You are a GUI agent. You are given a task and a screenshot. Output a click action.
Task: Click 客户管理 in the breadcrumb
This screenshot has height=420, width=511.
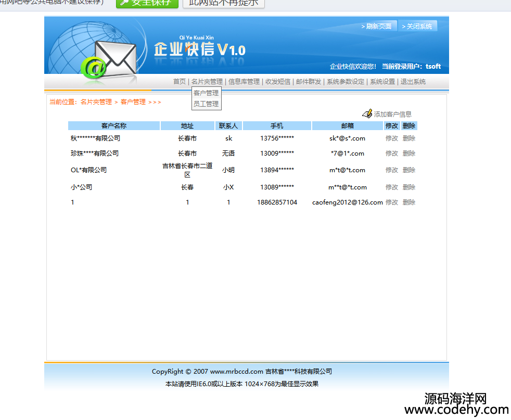click(133, 102)
